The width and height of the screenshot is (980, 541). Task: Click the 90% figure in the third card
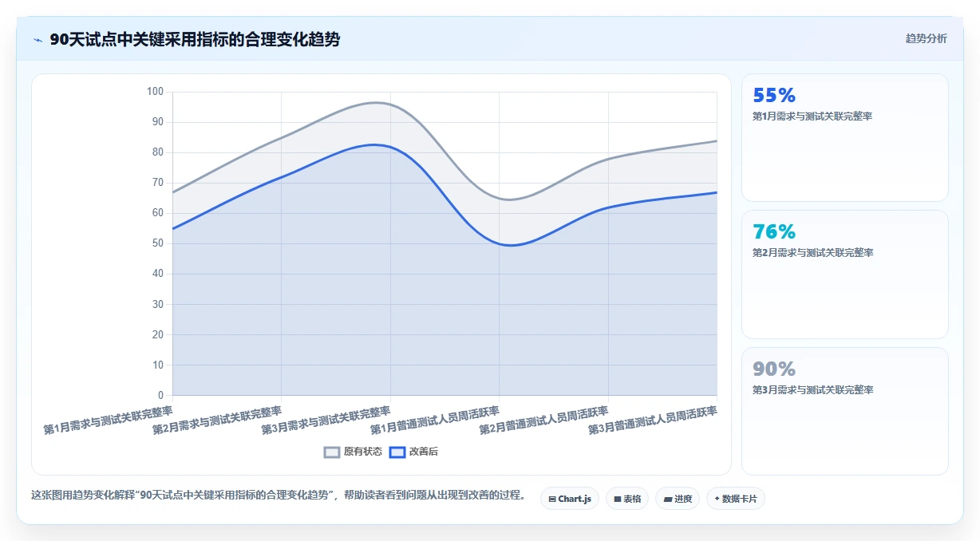(774, 369)
